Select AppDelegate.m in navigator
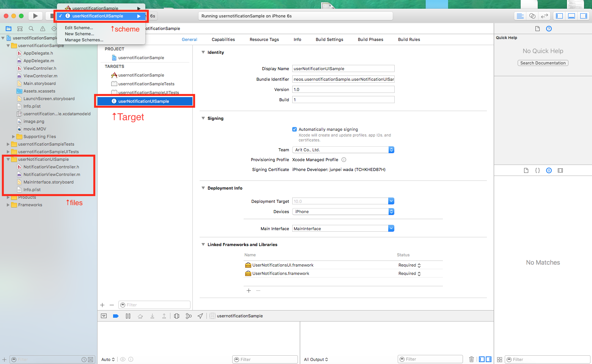The width and height of the screenshot is (592, 364). [39, 61]
